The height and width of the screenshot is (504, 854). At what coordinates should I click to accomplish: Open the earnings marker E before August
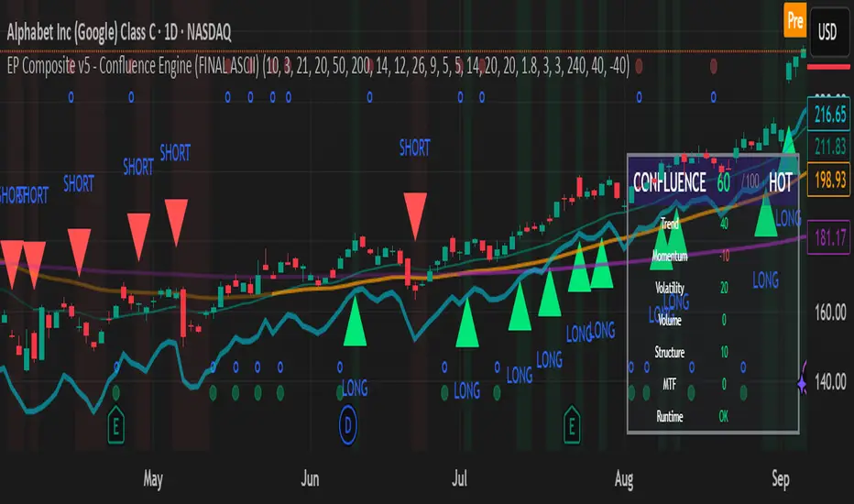pyautogui.click(x=572, y=424)
